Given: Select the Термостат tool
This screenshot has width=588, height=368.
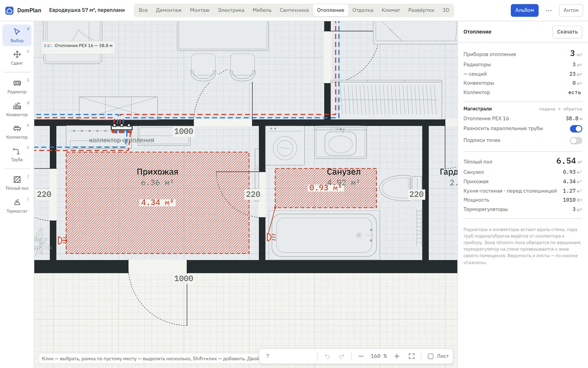Looking at the screenshot, I should pyautogui.click(x=17, y=206).
